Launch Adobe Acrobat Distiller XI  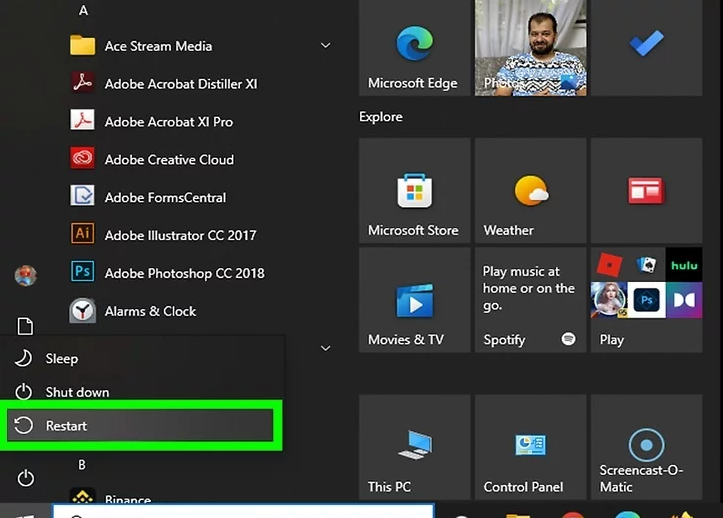[x=180, y=84]
